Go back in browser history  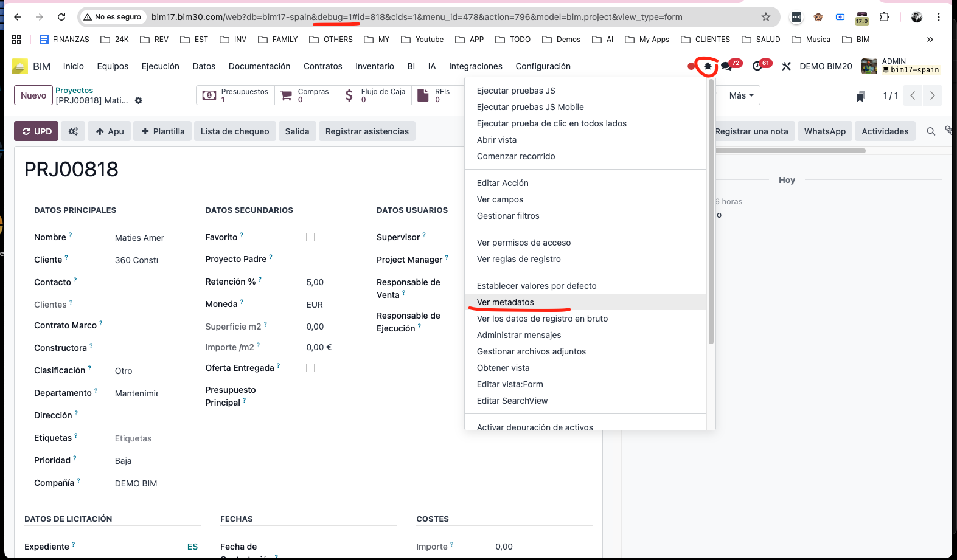pyautogui.click(x=18, y=17)
